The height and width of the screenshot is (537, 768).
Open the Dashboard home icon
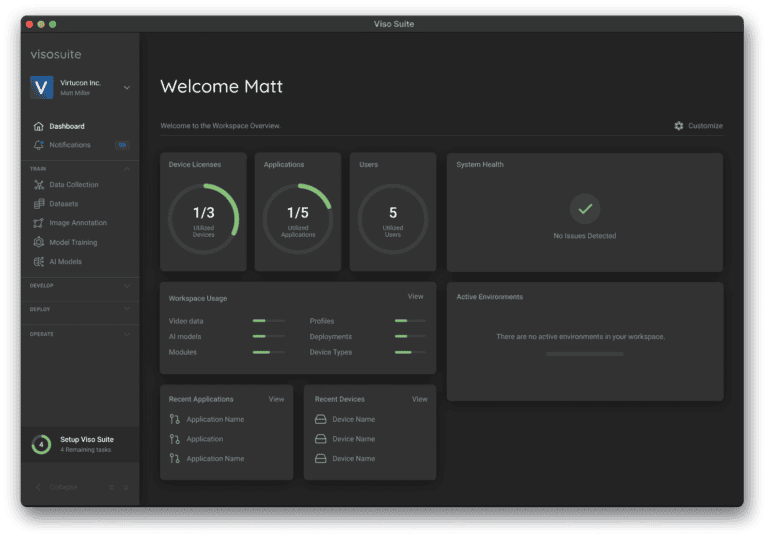pos(38,127)
